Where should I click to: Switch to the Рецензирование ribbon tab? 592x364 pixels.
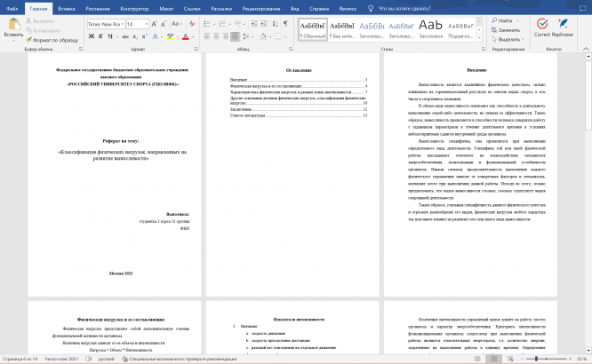[261, 8]
